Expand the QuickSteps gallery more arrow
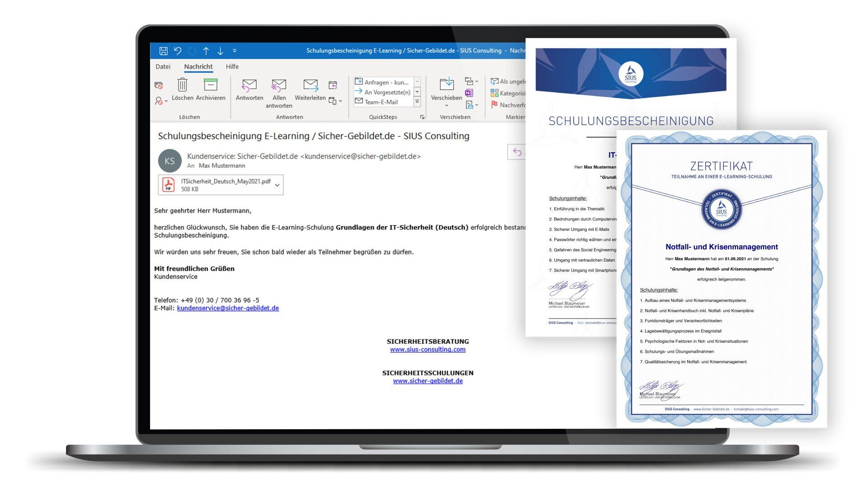Viewport: 868px width, 488px height. (x=417, y=102)
